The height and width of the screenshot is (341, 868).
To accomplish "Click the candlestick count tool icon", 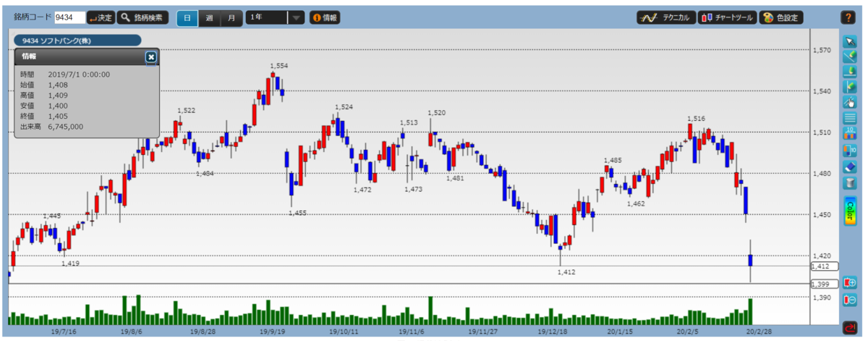I will [849, 151].
